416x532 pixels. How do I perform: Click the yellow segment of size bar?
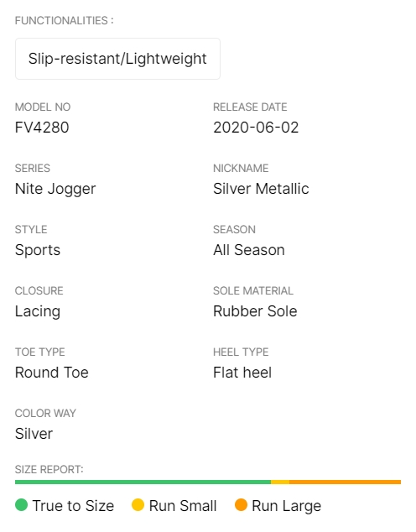pyautogui.click(x=280, y=482)
